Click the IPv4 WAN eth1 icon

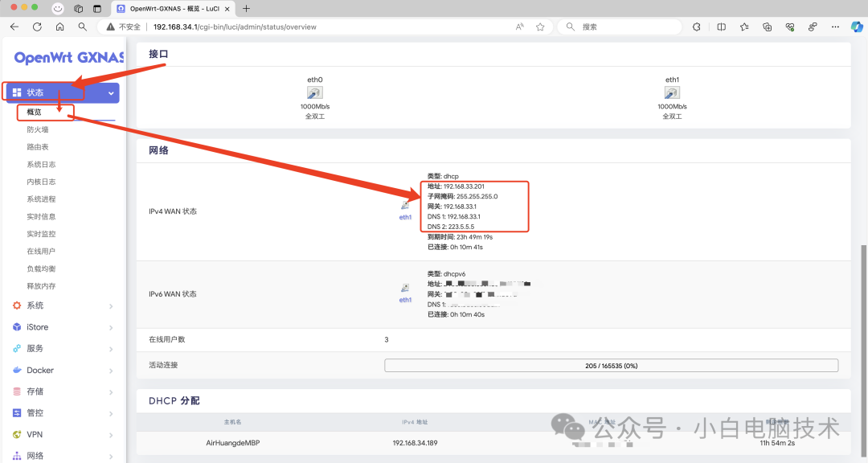[x=405, y=206]
